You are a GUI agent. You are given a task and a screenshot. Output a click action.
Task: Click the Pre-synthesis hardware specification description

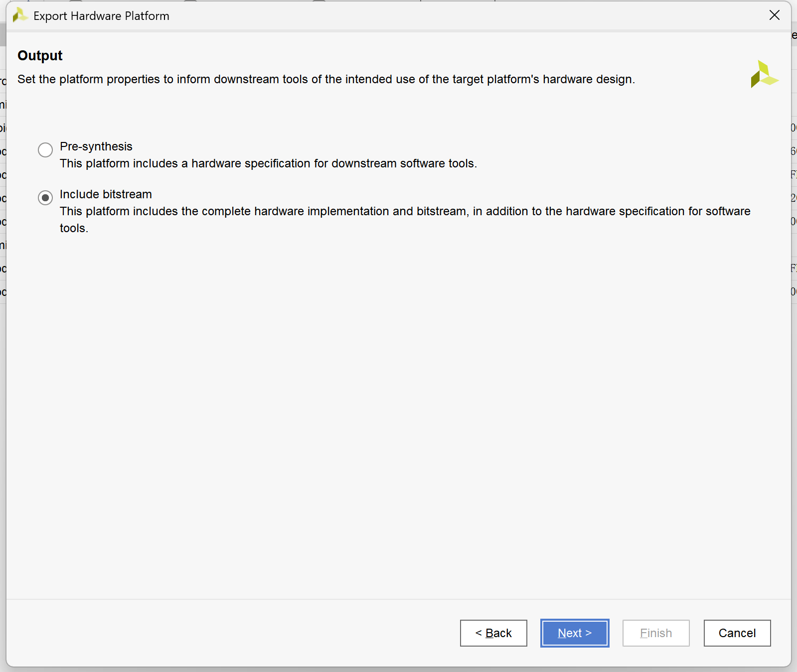tap(268, 163)
